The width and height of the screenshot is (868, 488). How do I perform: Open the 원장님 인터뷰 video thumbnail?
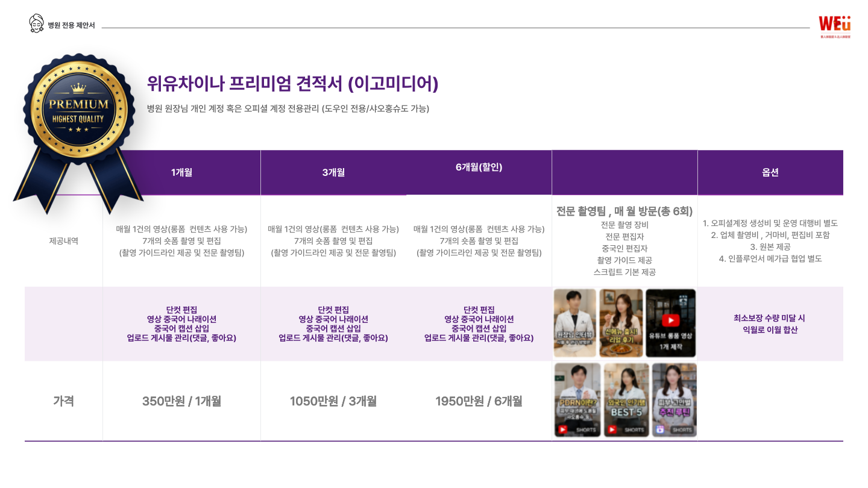(575, 324)
